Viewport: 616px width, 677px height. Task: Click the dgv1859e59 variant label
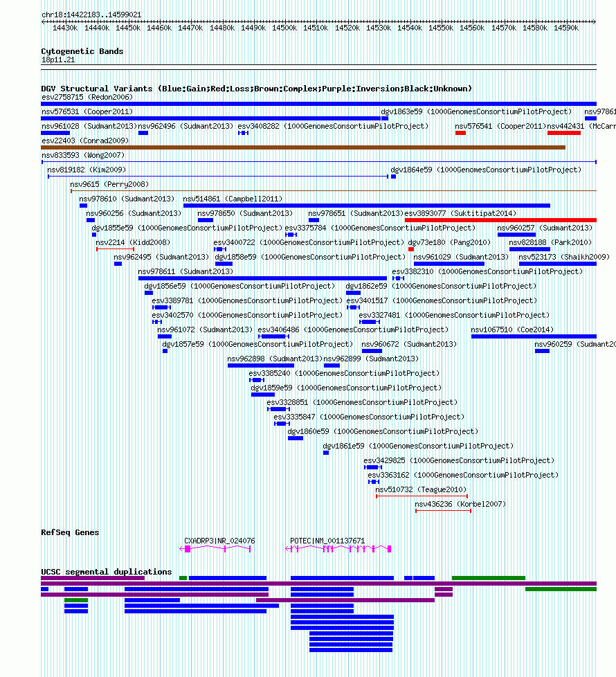(x=346, y=388)
